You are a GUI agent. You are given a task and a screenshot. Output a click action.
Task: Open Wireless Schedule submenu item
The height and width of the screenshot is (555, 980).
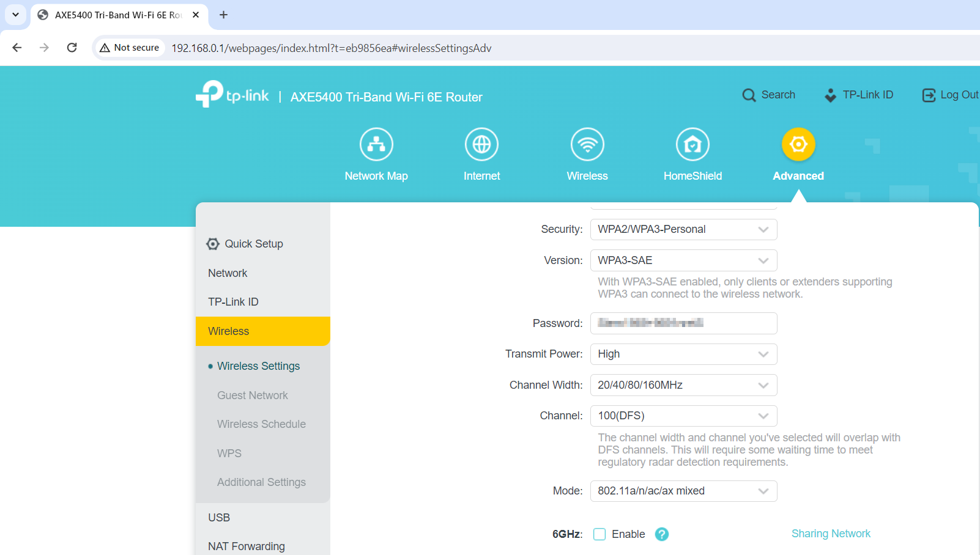click(x=261, y=424)
